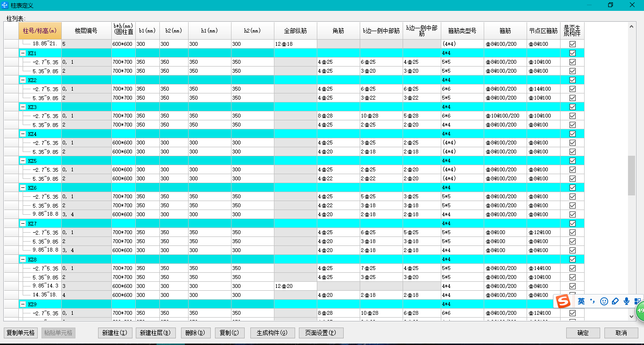Collapse the KZ4 column group

tap(23, 134)
